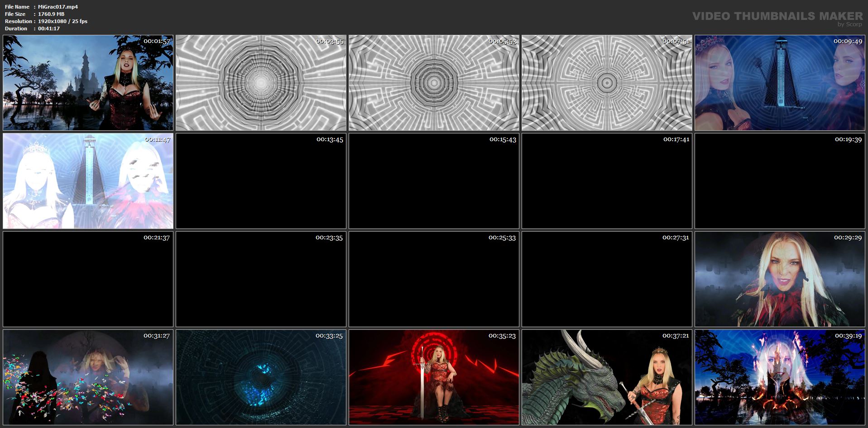The height and width of the screenshot is (428, 868).
Task: Choose the thumbnail marked 00:07:51
Action: (x=607, y=83)
